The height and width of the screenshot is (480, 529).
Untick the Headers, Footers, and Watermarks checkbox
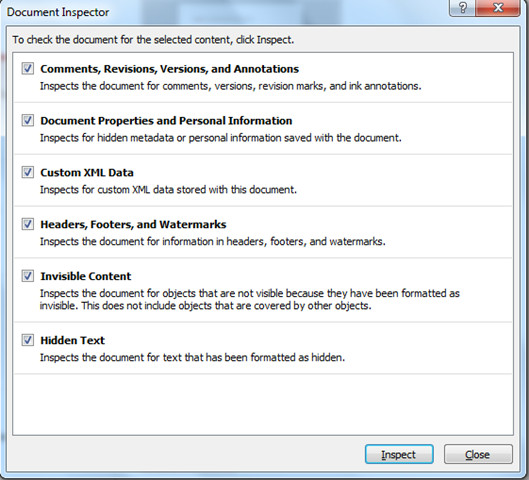[x=28, y=224]
